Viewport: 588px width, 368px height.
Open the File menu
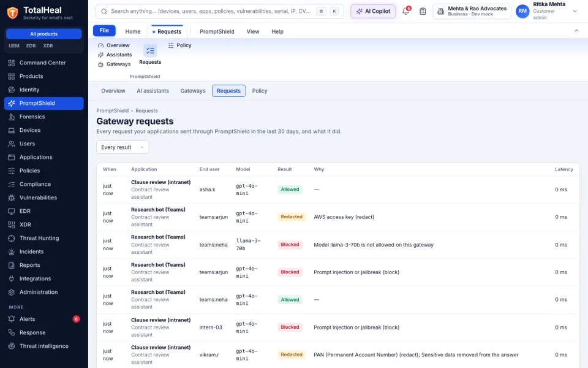(x=104, y=31)
